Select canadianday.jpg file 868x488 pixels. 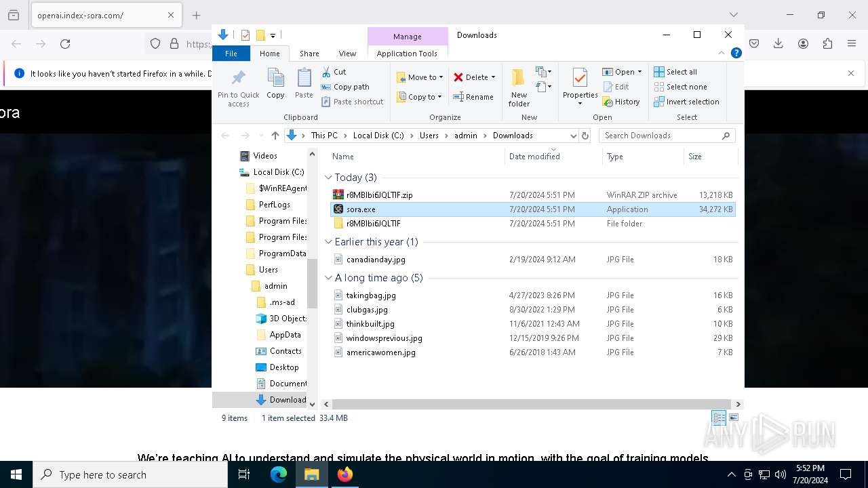point(533,260)
